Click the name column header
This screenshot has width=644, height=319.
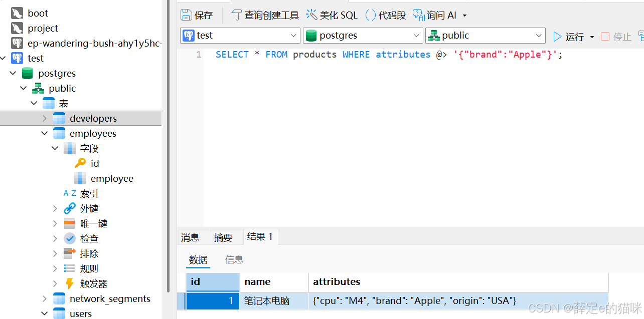[x=274, y=282]
